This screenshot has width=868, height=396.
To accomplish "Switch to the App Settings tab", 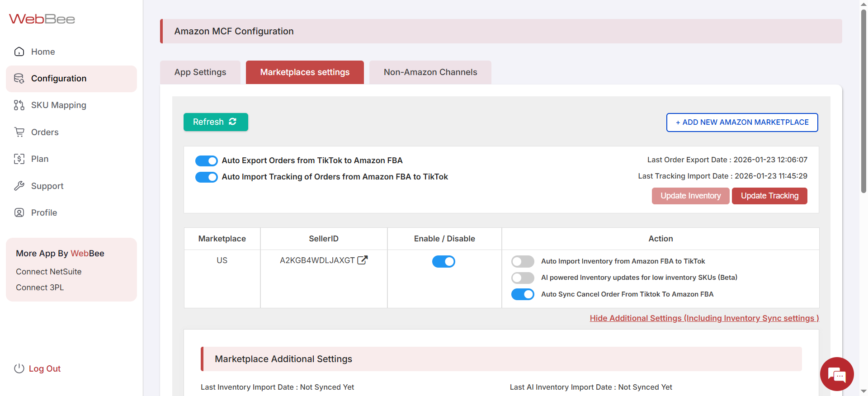I will click(x=200, y=72).
